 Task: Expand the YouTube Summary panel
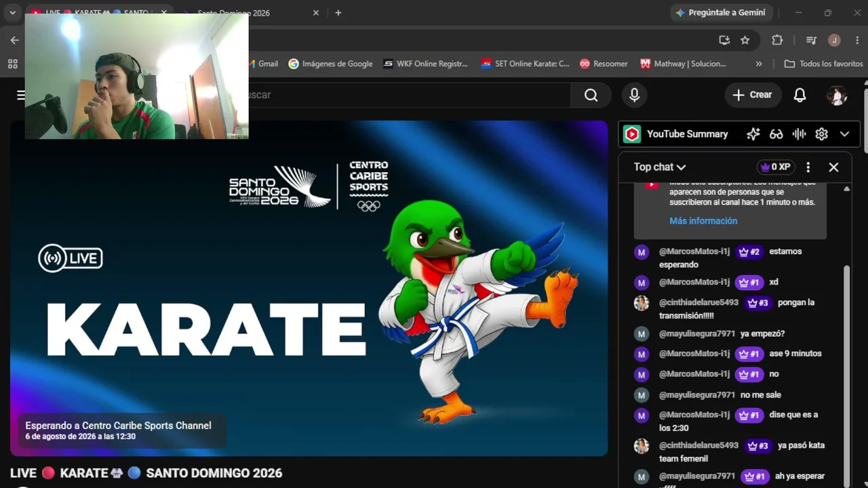(844, 134)
